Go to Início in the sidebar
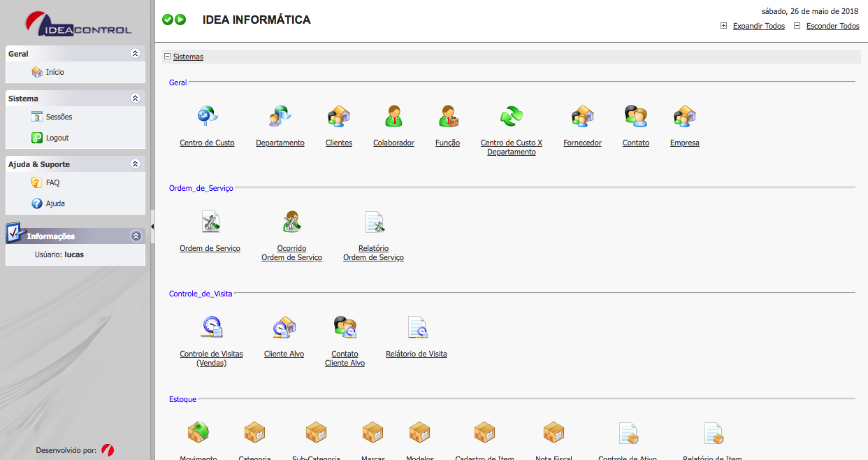868x460 pixels. (55, 72)
